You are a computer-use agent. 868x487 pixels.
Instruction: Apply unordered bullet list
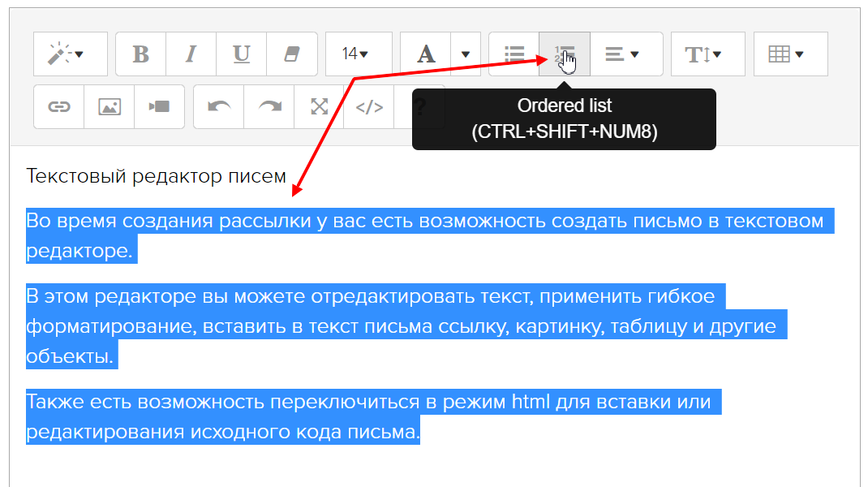tap(514, 54)
